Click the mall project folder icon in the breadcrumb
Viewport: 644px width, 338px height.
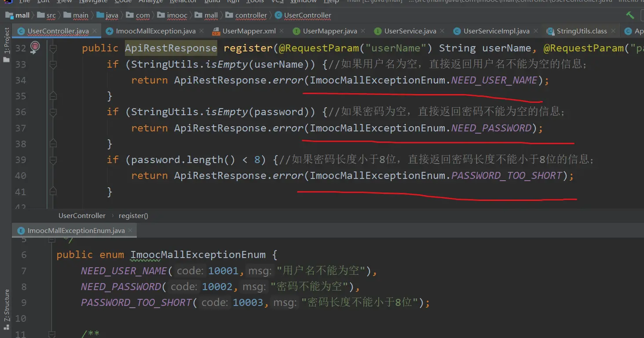(x=9, y=15)
